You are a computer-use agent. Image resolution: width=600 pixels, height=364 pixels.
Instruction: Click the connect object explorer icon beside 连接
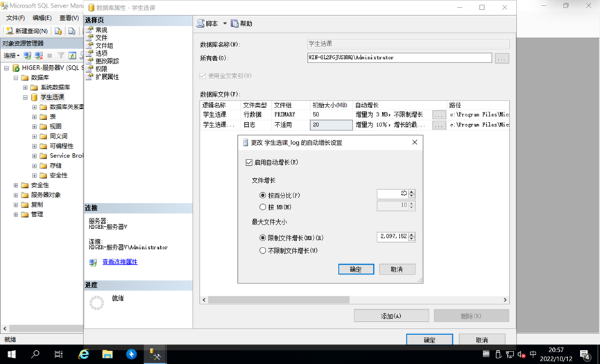(x=28, y=55)
